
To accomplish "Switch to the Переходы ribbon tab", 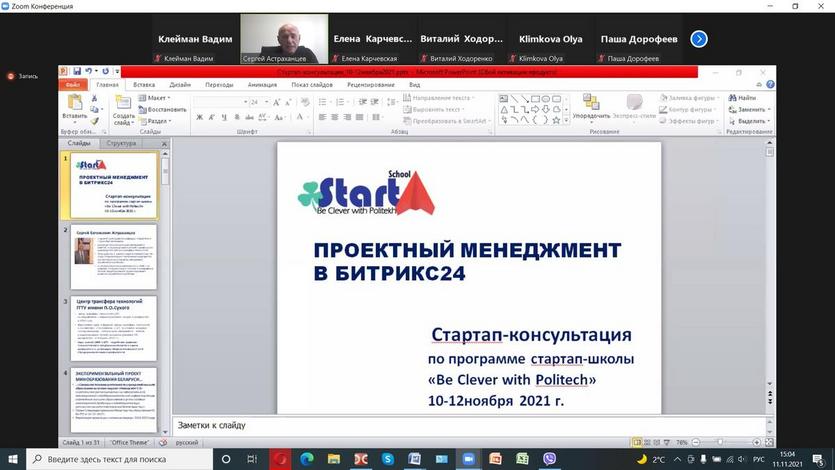I will (x=219, y=85).
